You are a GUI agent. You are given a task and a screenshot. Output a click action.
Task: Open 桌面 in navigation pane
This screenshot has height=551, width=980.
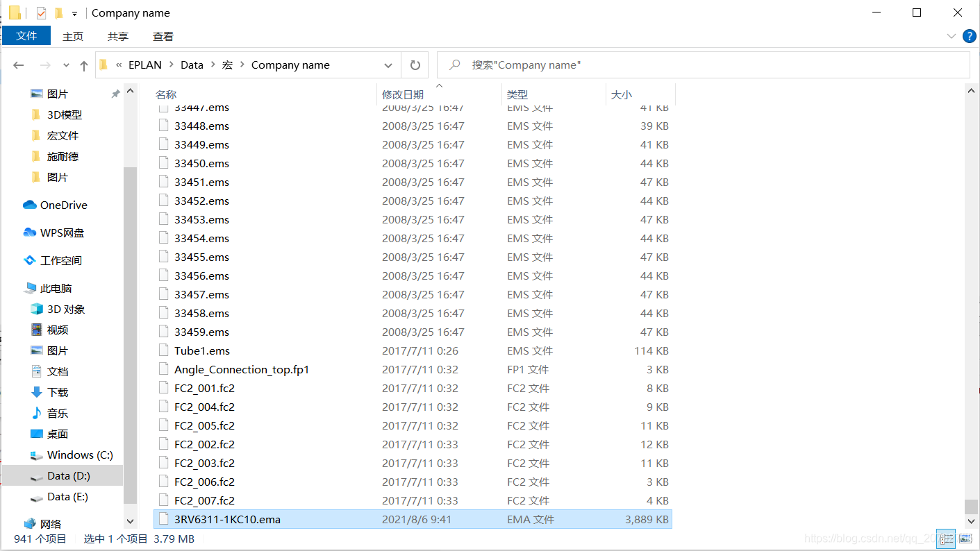58,434
